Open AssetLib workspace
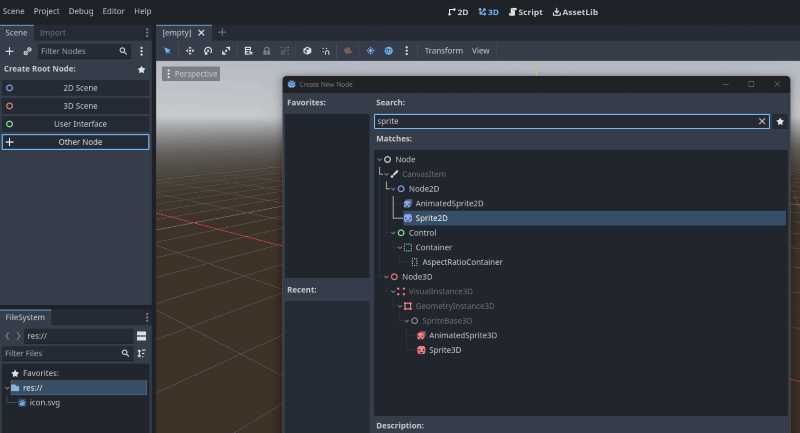Image resolution: width=800 pixels, height=433 pixels. click(575, 12)
